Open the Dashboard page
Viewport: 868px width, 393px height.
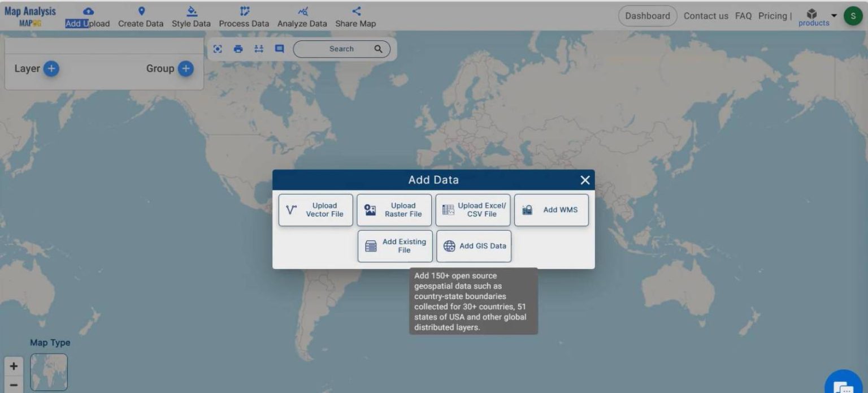pyautogui.click(x=647, y=16)
